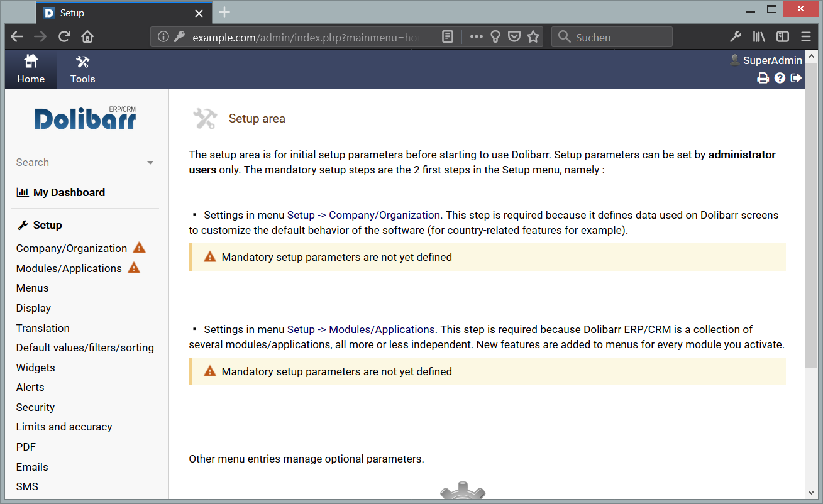Click the SuperAdmin user name link

click(773, 60)
